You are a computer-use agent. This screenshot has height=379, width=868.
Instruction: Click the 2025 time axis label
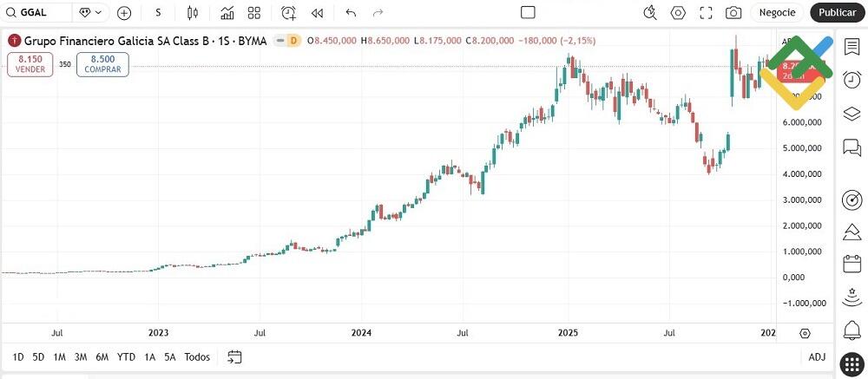(x=568, y=333)
